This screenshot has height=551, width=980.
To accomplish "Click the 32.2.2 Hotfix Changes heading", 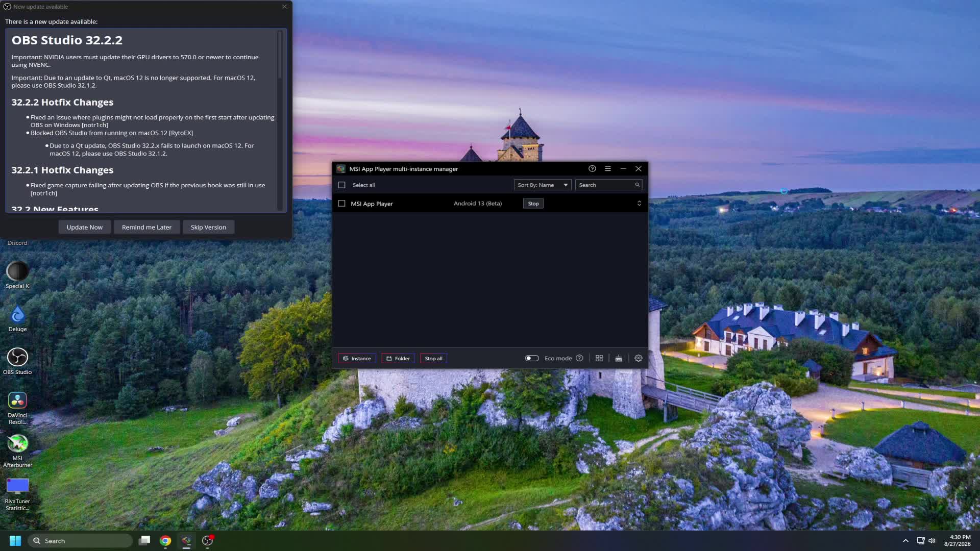I will 62,103.
